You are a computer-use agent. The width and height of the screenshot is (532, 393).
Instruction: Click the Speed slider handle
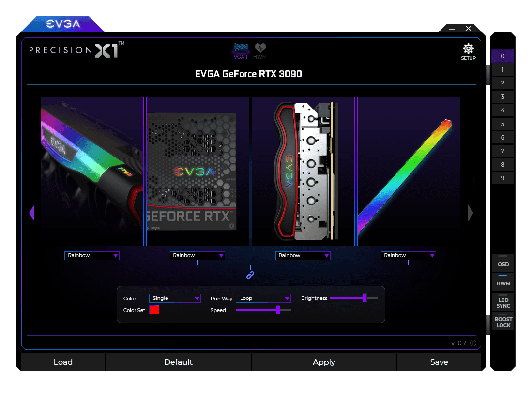(278, 310)
